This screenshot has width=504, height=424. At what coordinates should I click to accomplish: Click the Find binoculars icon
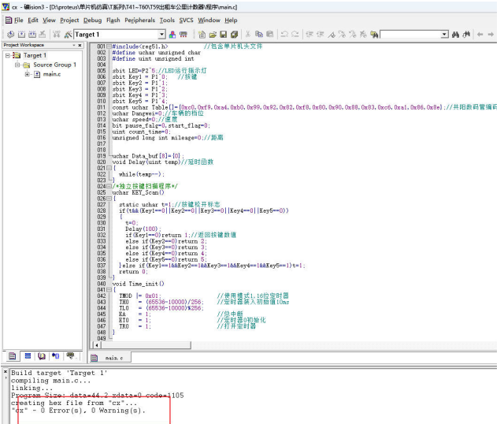coord(455,35)
